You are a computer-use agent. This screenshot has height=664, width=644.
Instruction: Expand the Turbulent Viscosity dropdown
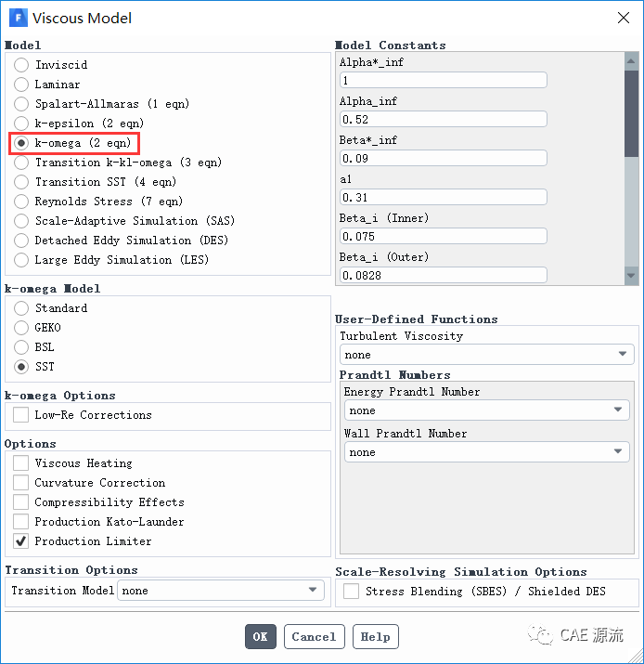click(486, 355)
